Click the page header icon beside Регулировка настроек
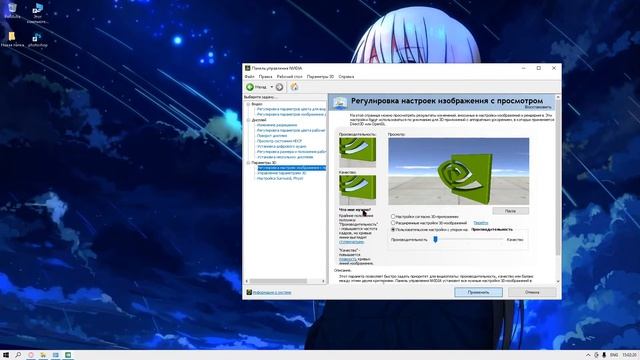This screenshot has width=640, height=360. click(340, 102)
